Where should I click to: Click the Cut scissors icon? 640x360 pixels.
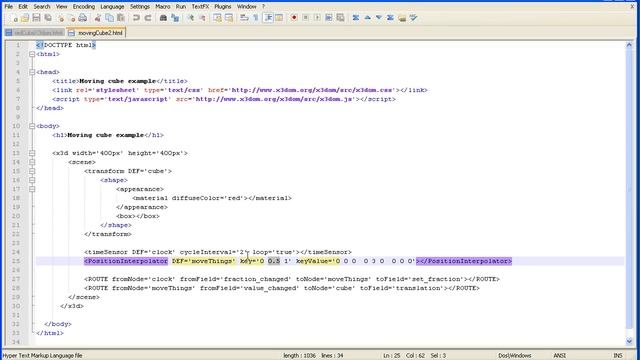[x=98, y=18]
